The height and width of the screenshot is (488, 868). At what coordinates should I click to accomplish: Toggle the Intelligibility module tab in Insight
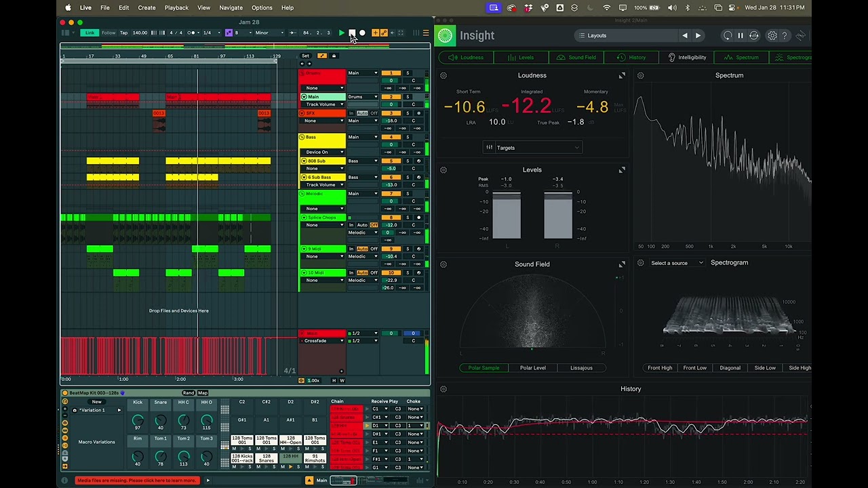tap(687, 58)
